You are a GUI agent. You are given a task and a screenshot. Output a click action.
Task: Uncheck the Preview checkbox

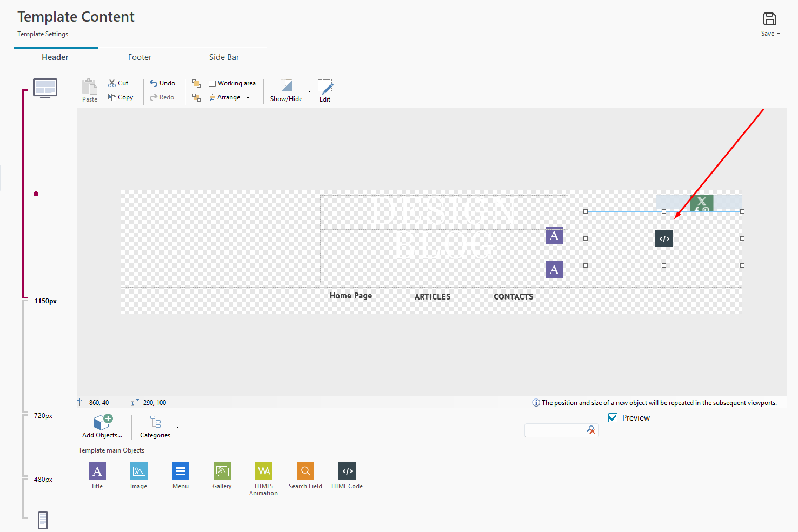(613, 418)
